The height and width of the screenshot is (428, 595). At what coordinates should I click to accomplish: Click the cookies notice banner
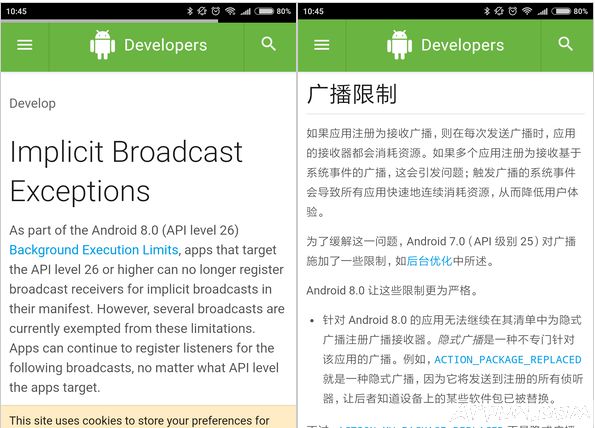click(x=148, y=417)
